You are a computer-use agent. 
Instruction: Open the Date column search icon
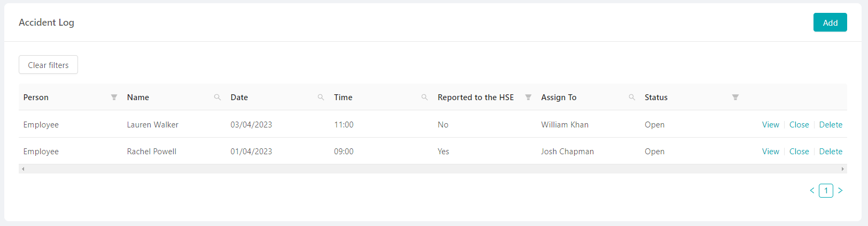tap(321, 97)
